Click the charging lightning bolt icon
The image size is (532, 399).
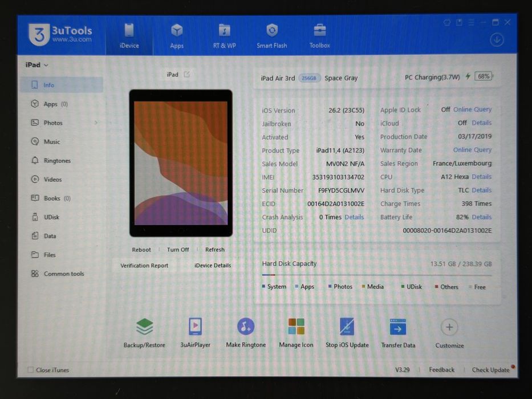[x=468, y=77]
